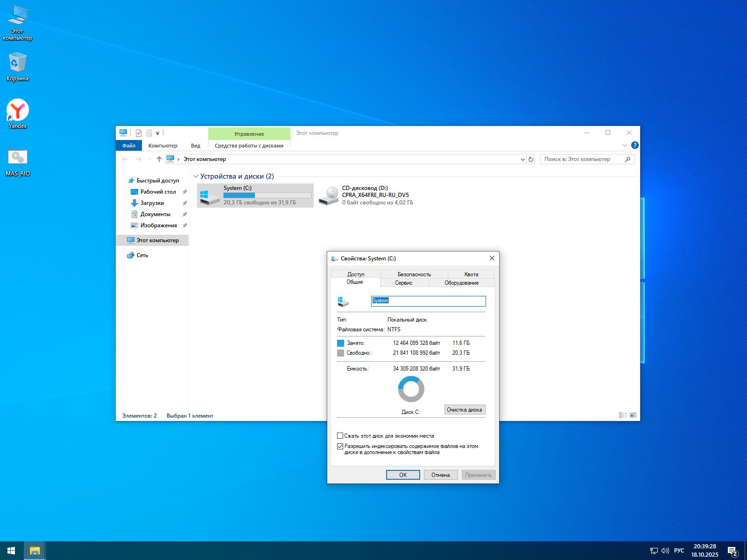The image size is (747, 560).
Task: Refresh the current folder in address bar
Action: coord(530,159)
